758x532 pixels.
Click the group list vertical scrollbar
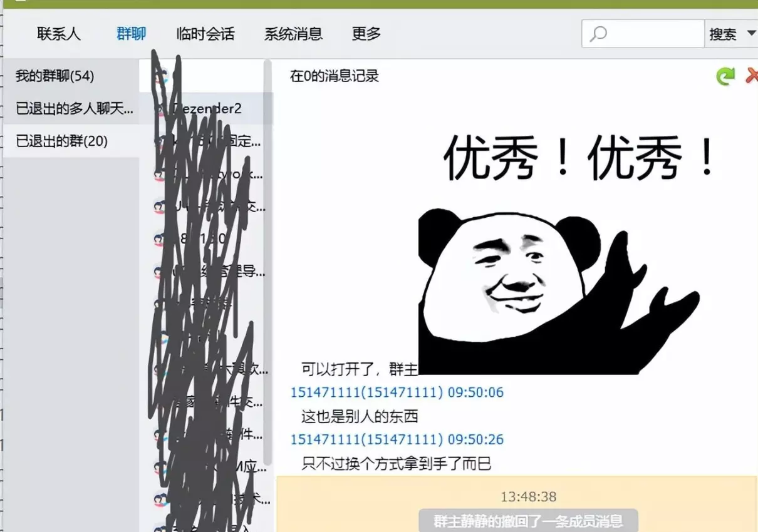coord(268,263)
